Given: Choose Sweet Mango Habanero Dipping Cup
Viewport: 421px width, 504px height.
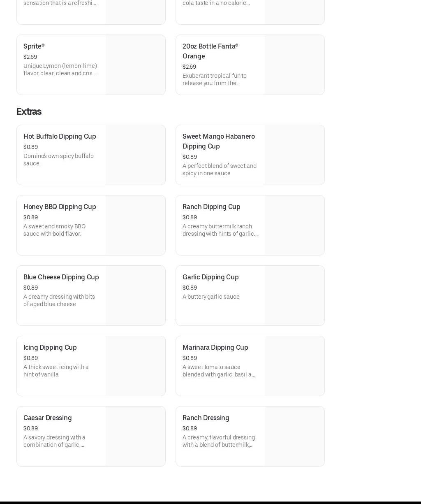Looking at the screenshot, I should coord(218,141).
